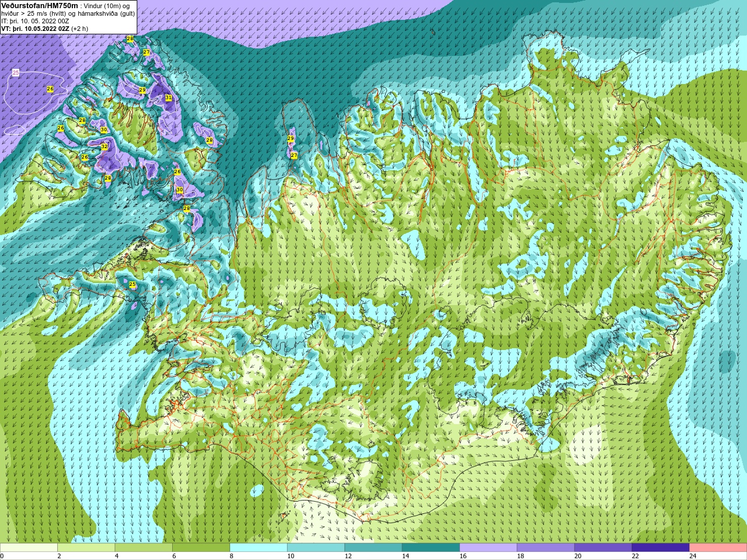Image resolution: width=747 pixels, height=560 pixels.
Task: Click the 'VT: þri. 10.05.2022 02Z' valid time
Action: tap(35, 29)
